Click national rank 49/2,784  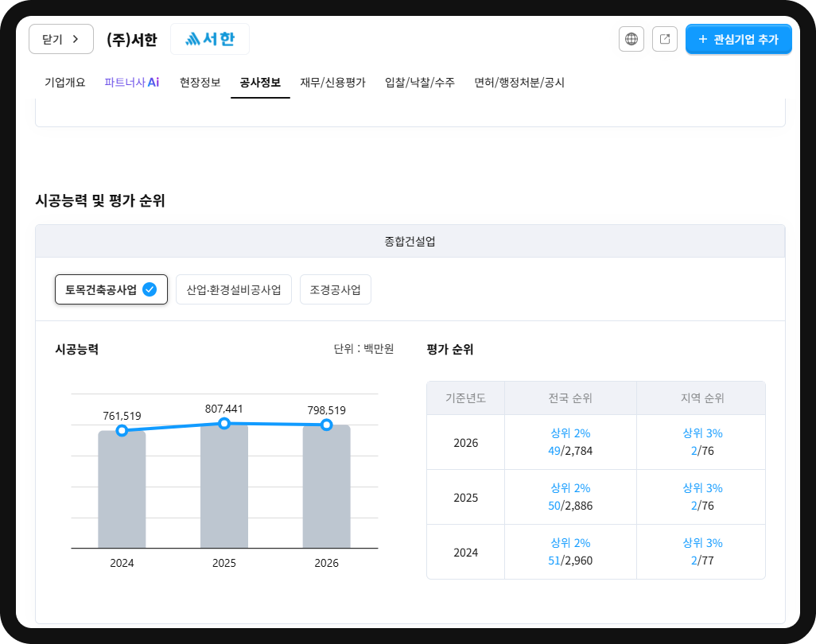pyautogui.click(x=570, y=451)
